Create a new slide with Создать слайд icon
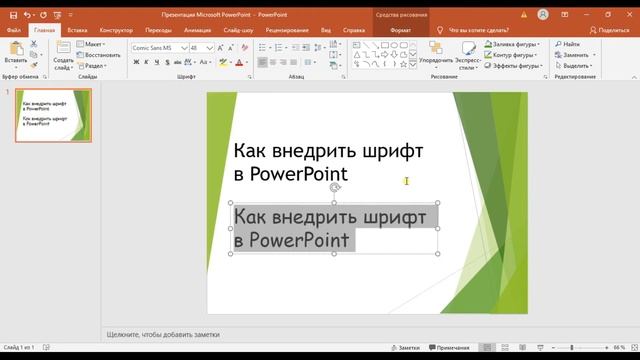 pyautogui.click(x=63, y=47)
